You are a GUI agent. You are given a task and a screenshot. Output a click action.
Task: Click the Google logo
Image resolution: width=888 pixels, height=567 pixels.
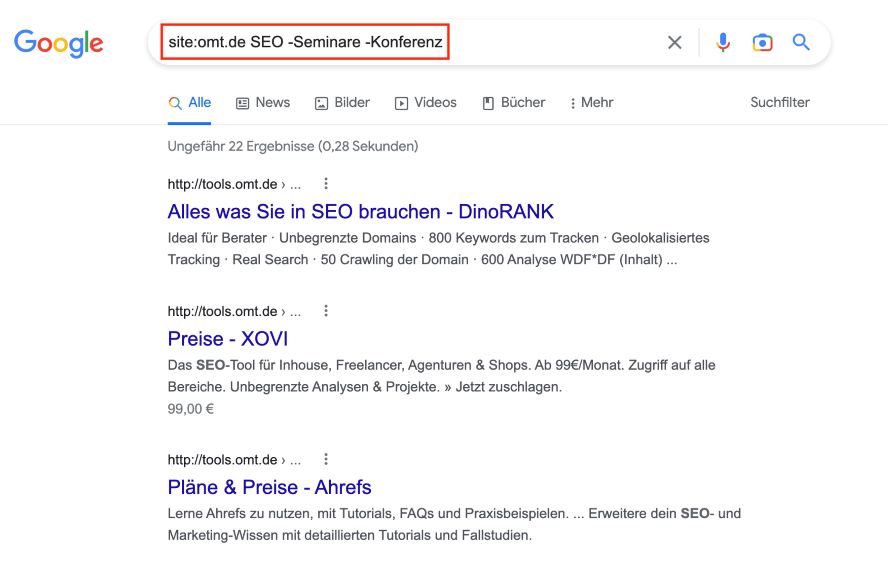pos(58,43)
